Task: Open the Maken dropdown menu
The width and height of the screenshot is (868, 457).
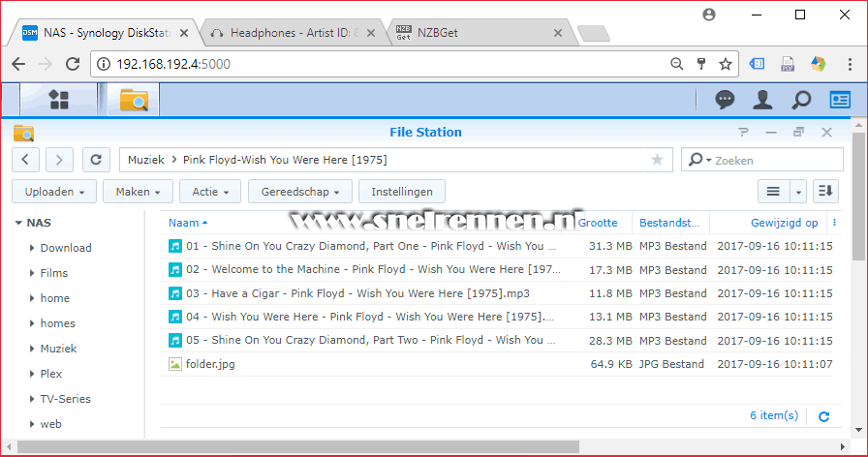Action: pyautogui.click(x=138, y=192)
